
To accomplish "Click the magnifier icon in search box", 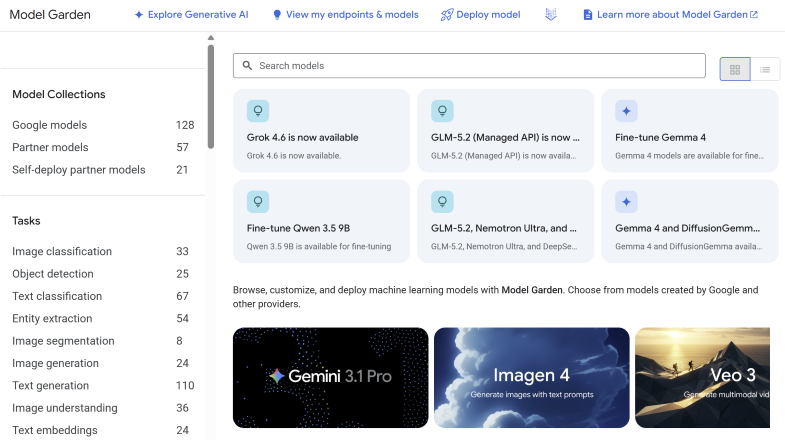I will 247,66.
